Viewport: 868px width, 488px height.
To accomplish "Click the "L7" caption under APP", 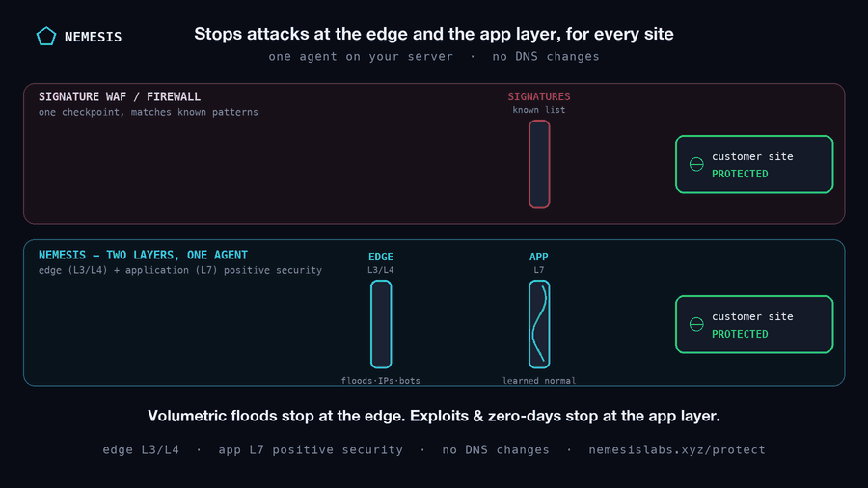I will pos(538,270).
